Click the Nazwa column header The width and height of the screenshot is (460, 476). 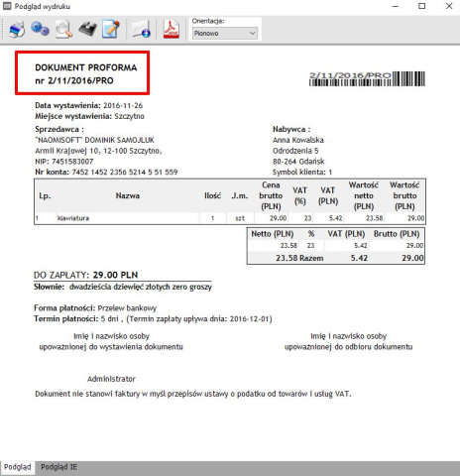tap(128, 195)
